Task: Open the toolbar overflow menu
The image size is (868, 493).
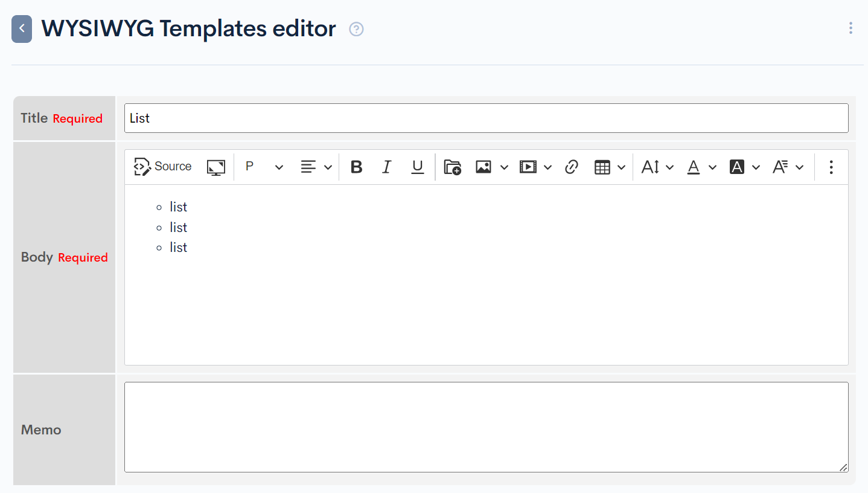Action: click(x=831, y=167)
